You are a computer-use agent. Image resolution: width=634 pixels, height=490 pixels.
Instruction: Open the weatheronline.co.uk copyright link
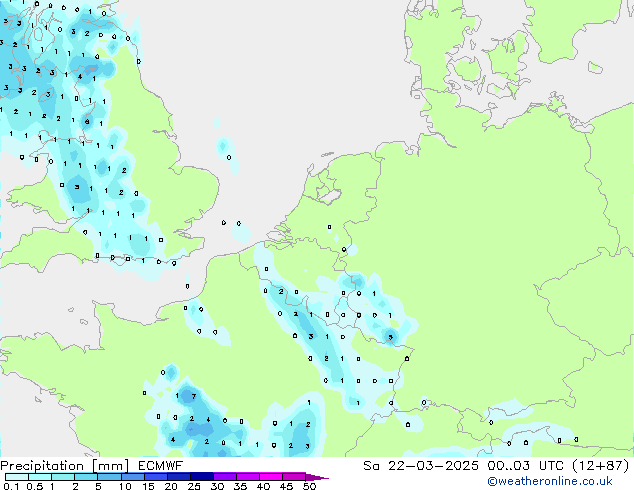point(564,481)
